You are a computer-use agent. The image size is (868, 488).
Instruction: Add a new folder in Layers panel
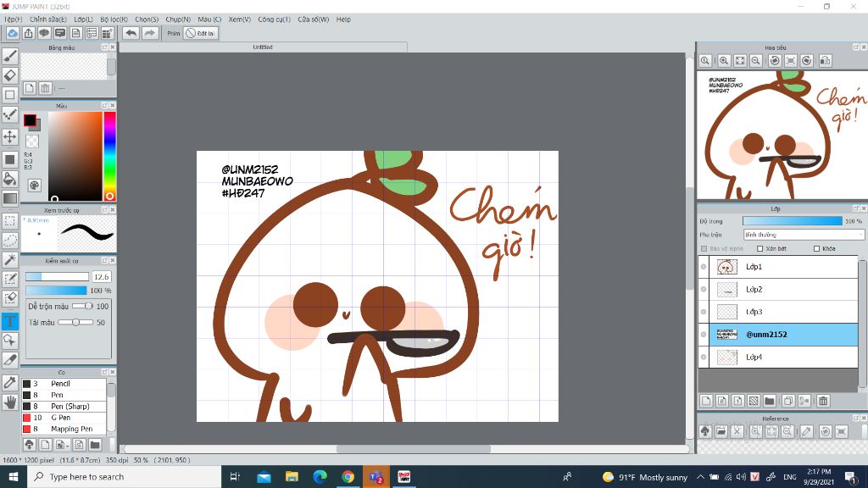point(770,401)
